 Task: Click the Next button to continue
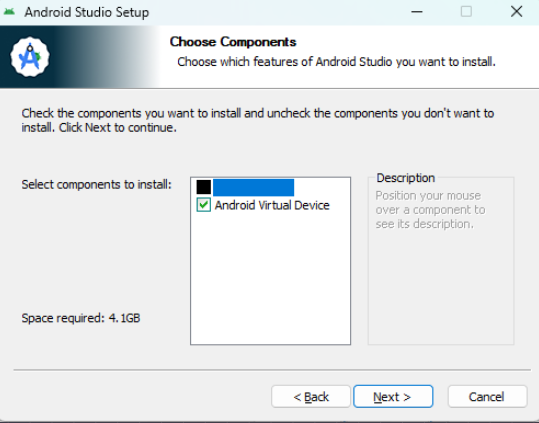(x=393, y=397)
